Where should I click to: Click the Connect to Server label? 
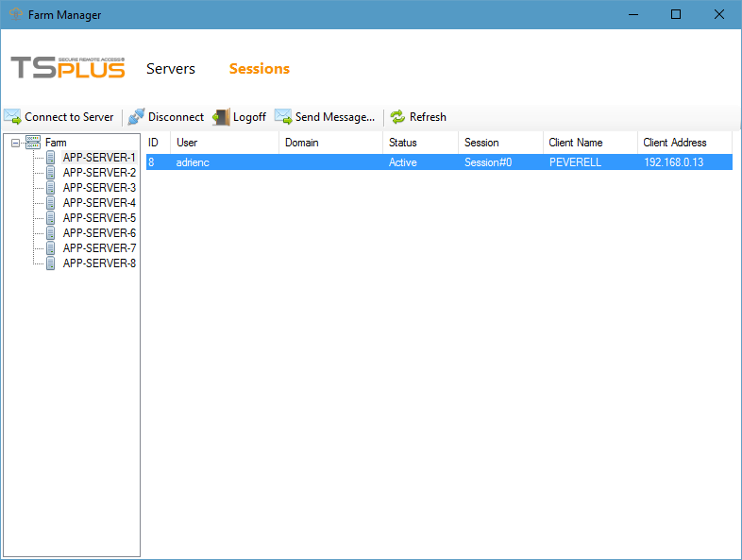point(69,117)
